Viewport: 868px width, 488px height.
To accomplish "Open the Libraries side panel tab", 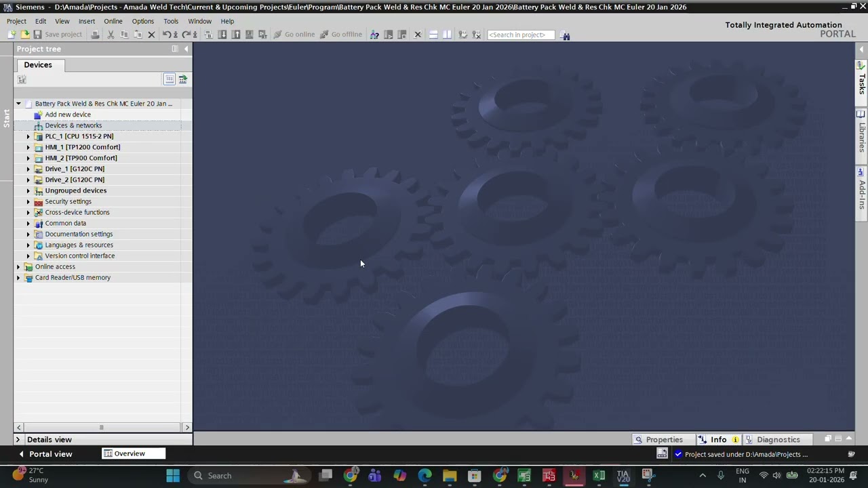I will click(862, 131).
